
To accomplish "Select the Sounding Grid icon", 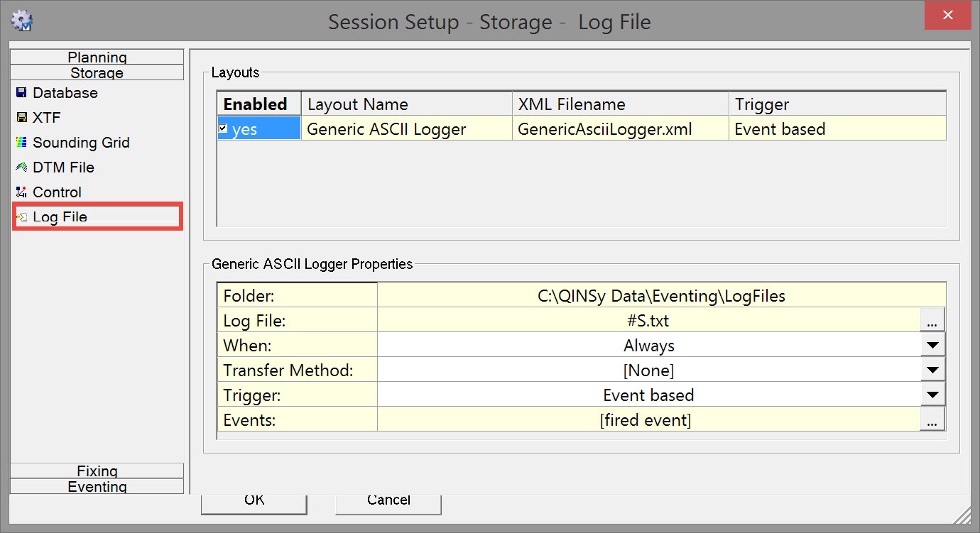I will (x=21, y=143).
